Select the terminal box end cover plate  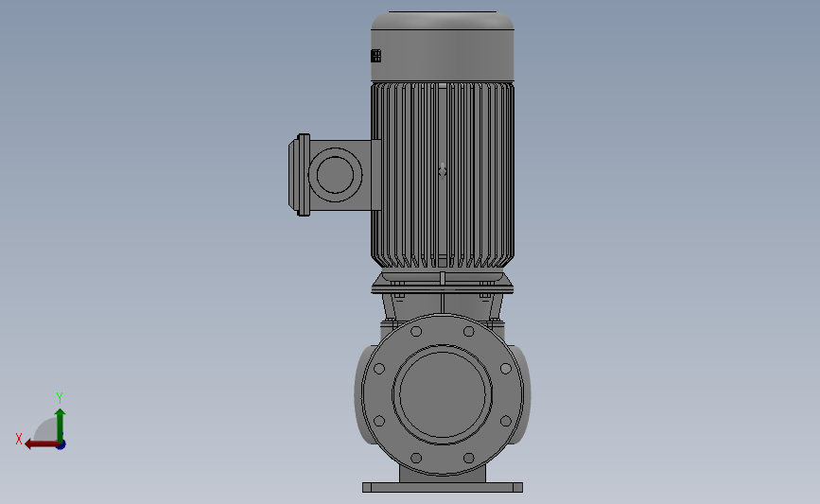(300, 175)
